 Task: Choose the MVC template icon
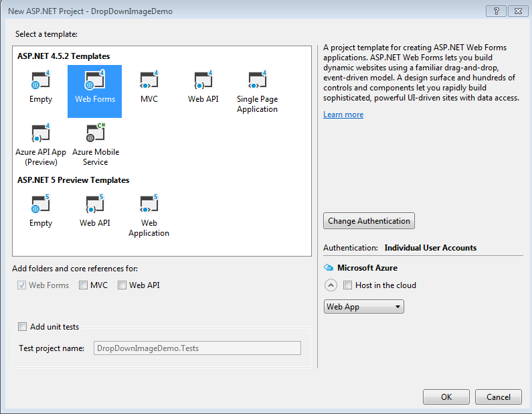tap(149, 80)
